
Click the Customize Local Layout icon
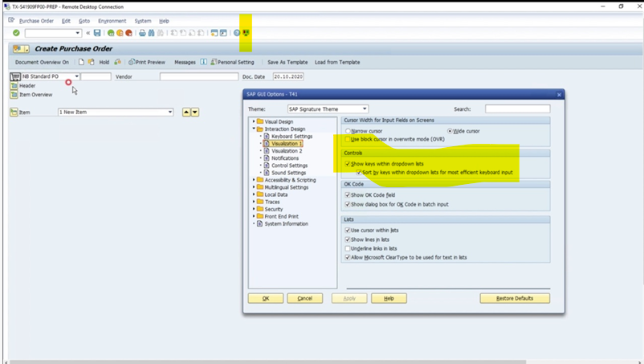246,33
